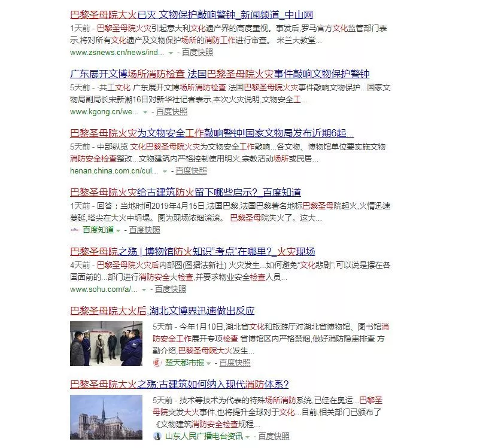Open result 古建筑如何纳入现代消防体系

coord(179,384)
